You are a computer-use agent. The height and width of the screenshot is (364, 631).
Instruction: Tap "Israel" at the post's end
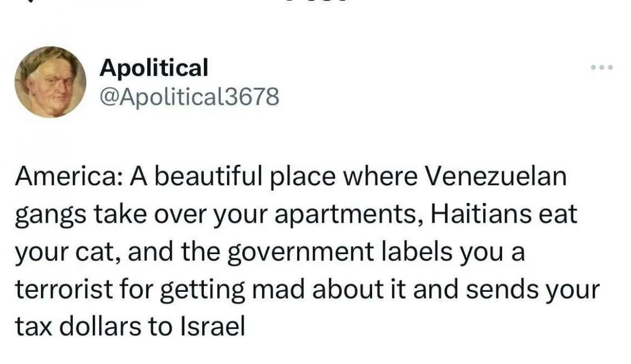tap(212, 327)
